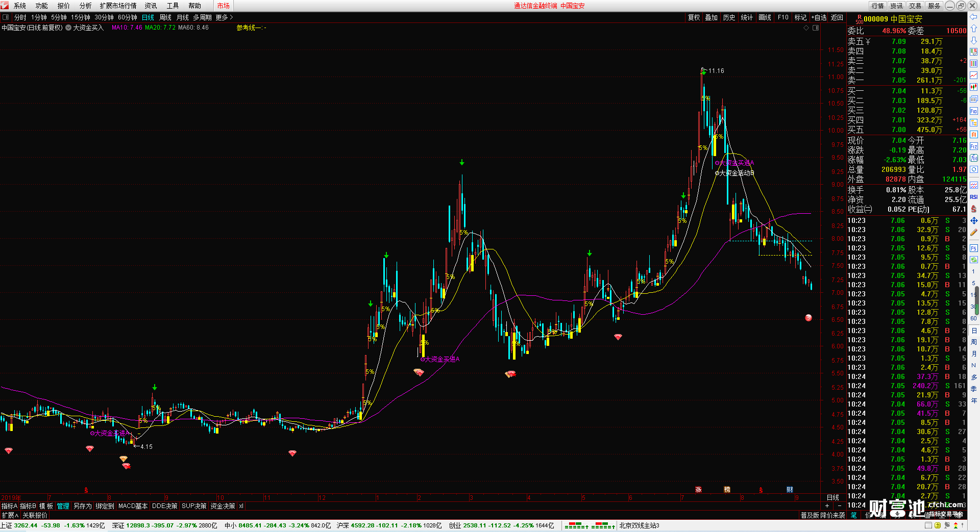Open the 扩展市场行情 menu
This screenshot has width=980, height=532.
coord(118,6)
